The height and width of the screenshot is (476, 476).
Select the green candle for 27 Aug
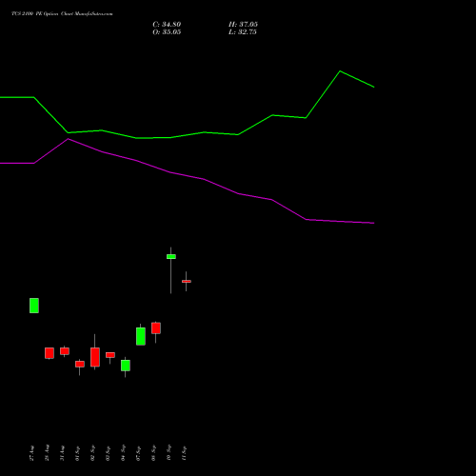pos(34,306)
